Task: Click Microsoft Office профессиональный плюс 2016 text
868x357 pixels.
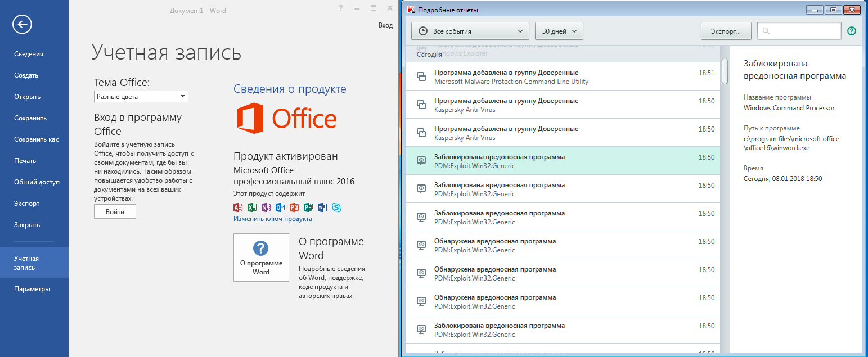Action: pyautogui.click(x=294, y=176)
